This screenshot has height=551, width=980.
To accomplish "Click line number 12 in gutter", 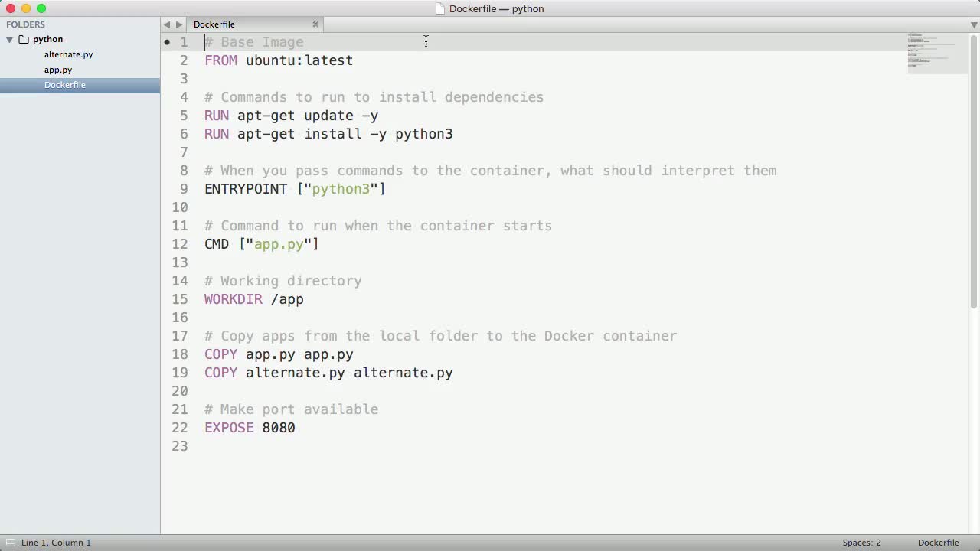I will [x=180, y=244].
